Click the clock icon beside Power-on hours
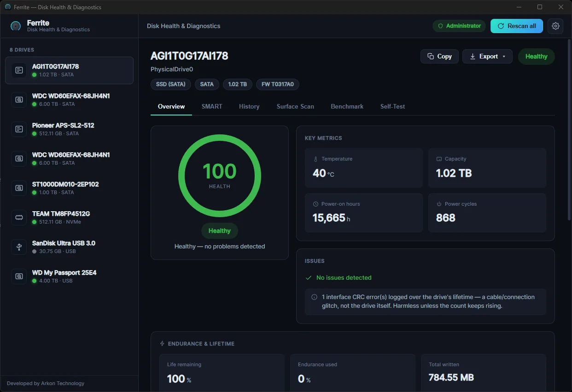 point(316,204)
